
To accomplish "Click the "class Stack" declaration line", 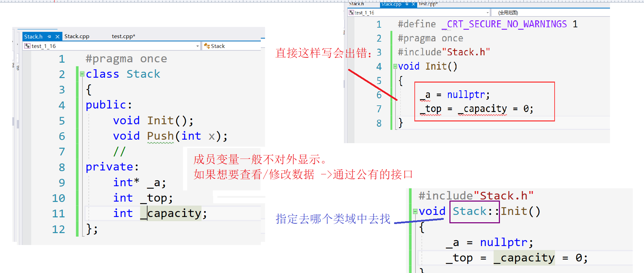I will (x=123, y=74).
